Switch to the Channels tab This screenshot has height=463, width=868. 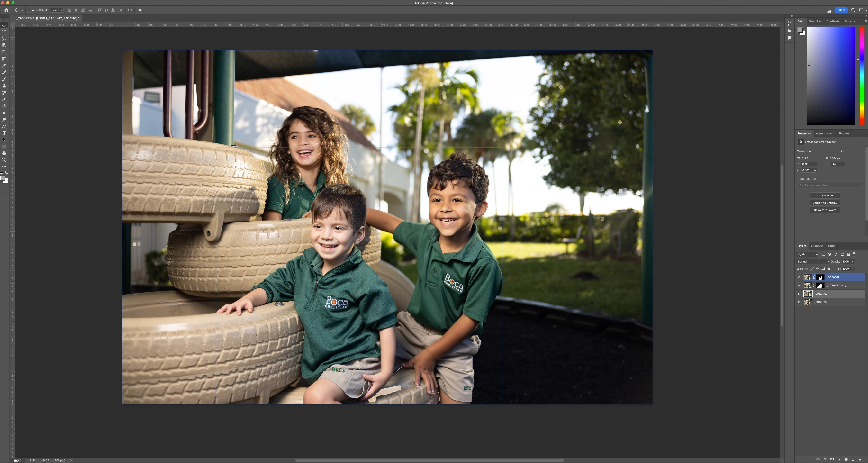pyautogui.click(x=817, y=246)
